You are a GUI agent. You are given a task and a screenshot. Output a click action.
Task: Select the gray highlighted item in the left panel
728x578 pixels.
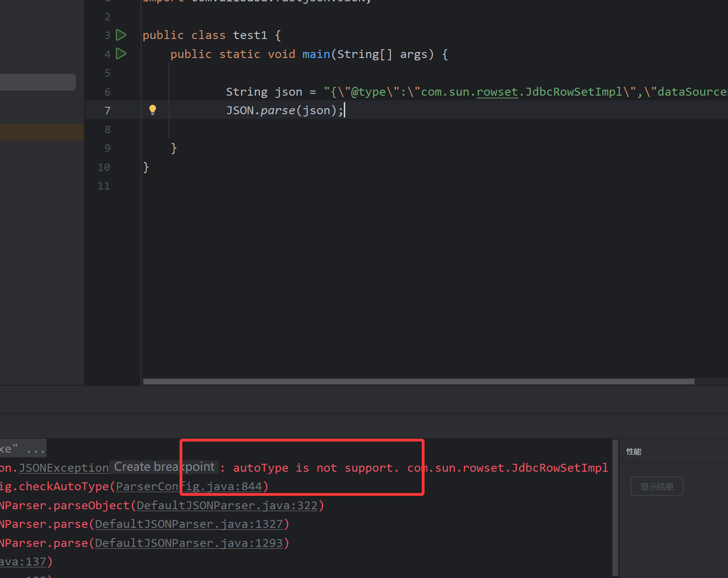pyautogui.click(x=38, y=82)
